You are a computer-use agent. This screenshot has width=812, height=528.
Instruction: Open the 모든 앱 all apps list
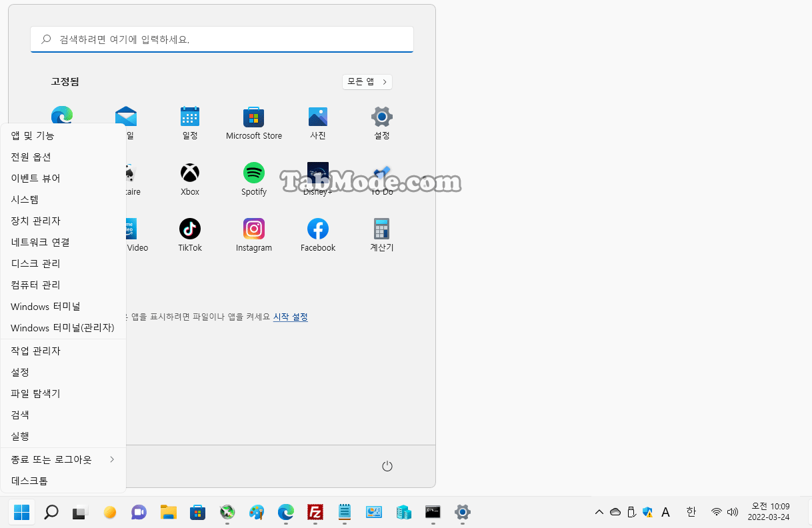[x=367, y=82]
